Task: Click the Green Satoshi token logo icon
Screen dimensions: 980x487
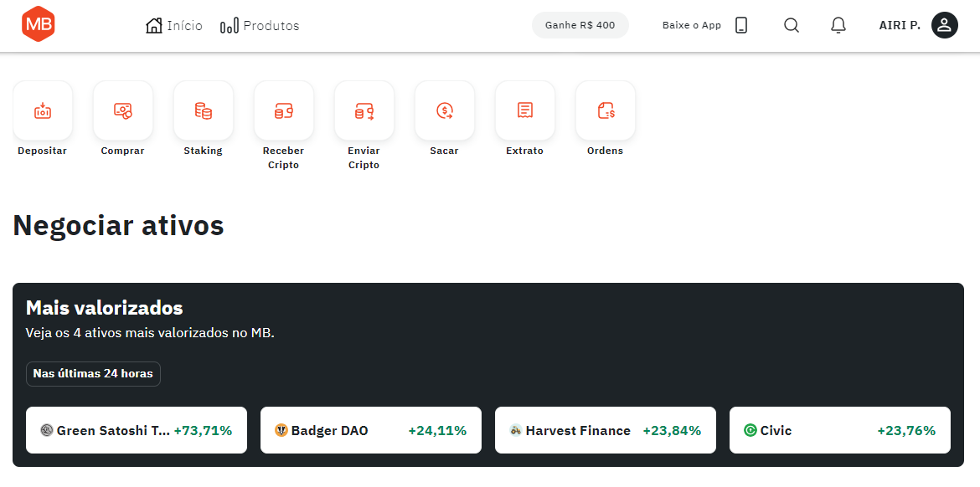Action: coord(46,430)
